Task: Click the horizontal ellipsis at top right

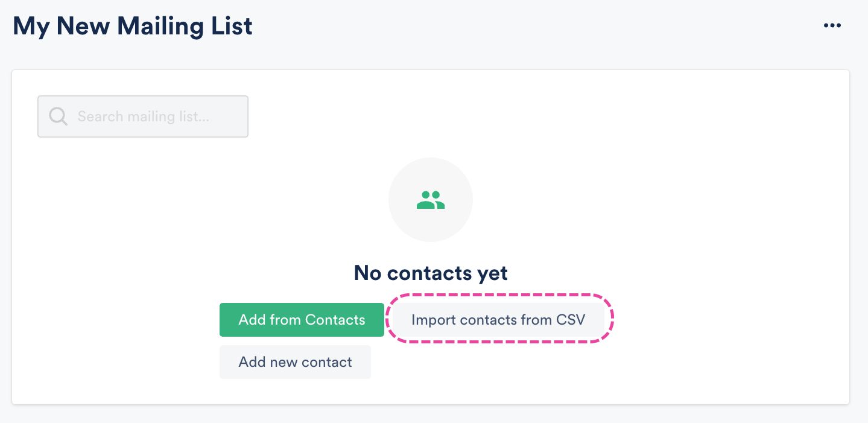Action: [832, 25]
